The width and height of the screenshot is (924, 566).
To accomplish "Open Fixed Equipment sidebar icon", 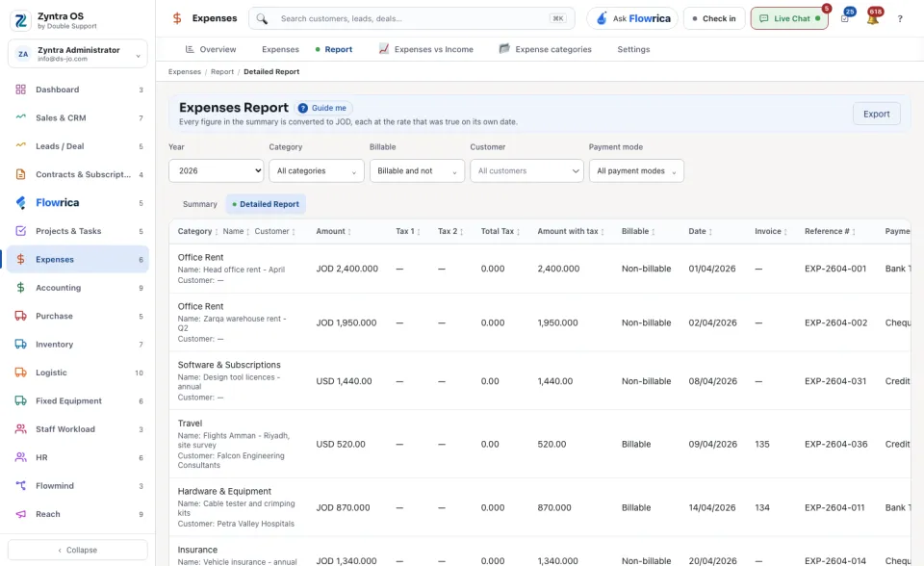I will pos(20,400).
